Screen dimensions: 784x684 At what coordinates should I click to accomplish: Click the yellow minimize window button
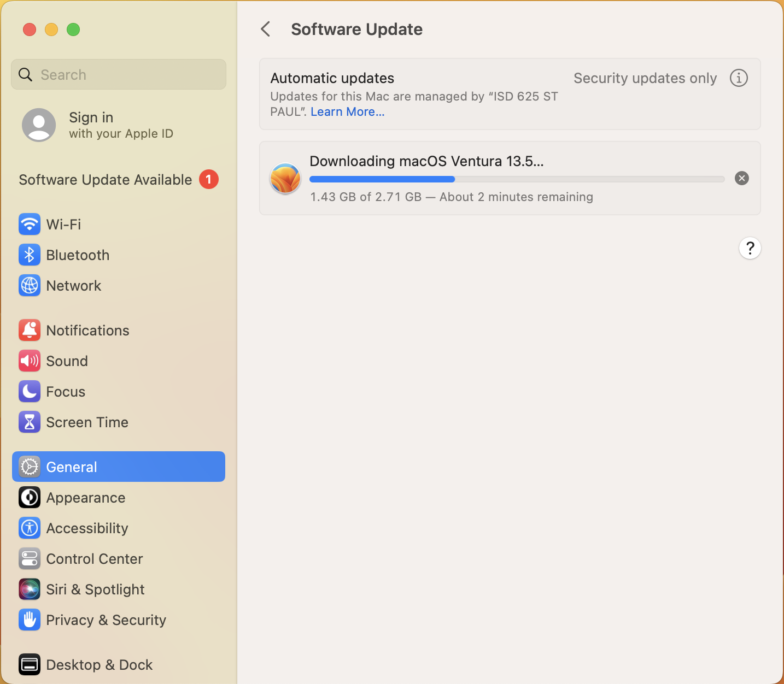(51, 30)
